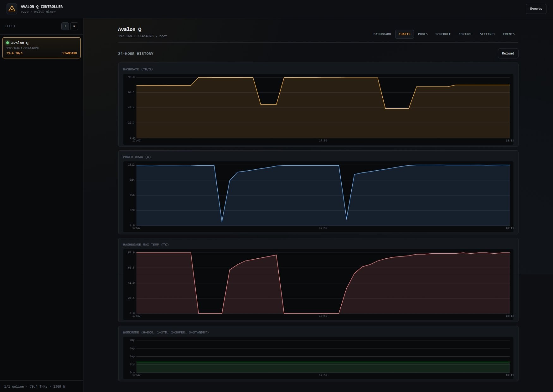The width and height of the screenshot is (553, 392).
Task: Click "79.4 TH/s" on the miner card
Action: coord(15,53)
